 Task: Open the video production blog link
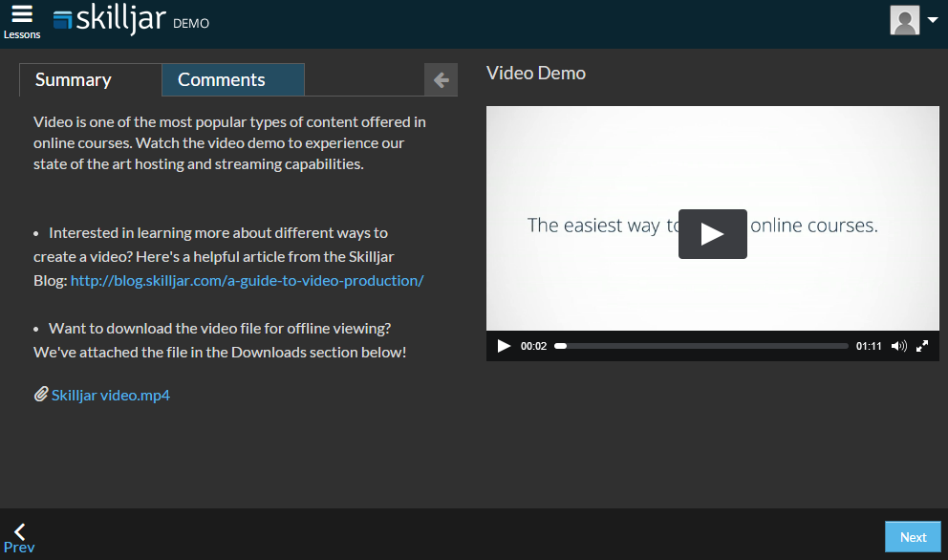tap(247, 280)
